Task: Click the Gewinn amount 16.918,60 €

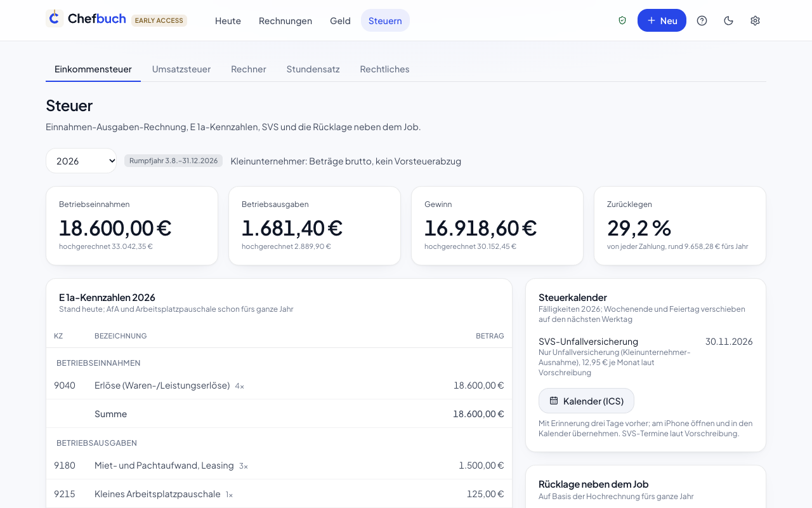Action: point(480,227)
